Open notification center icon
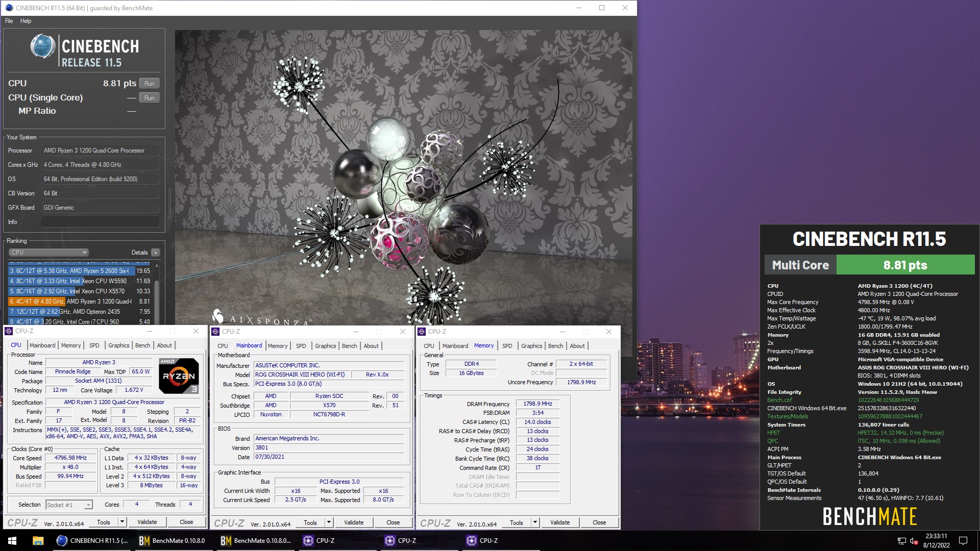Image resolution: width=980 pixels, height=551 pixels. point(963,541)
